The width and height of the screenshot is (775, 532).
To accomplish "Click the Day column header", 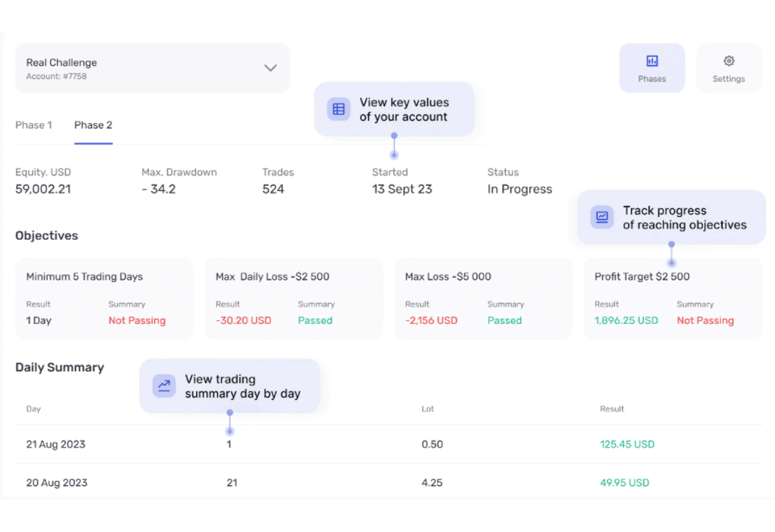I will (x=34, y=409).
